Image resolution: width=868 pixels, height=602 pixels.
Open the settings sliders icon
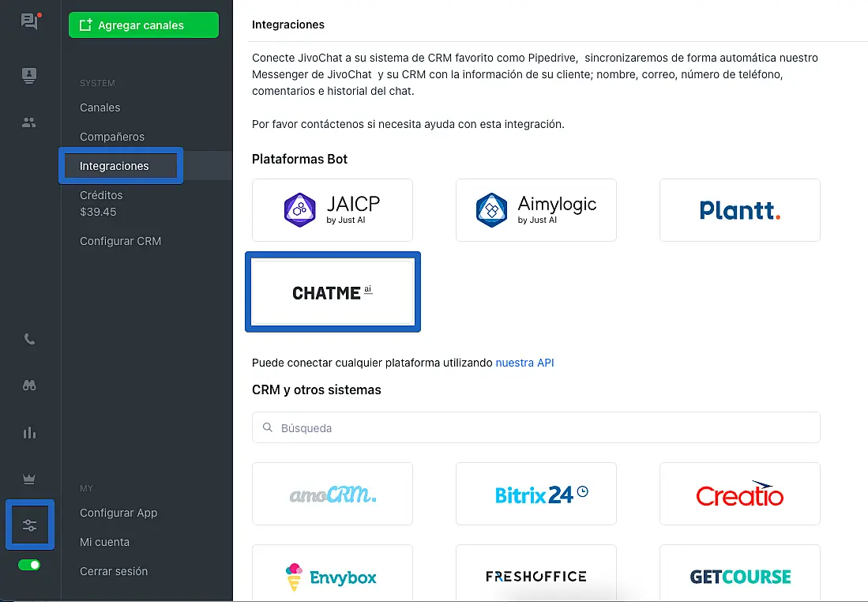(30, 525)
